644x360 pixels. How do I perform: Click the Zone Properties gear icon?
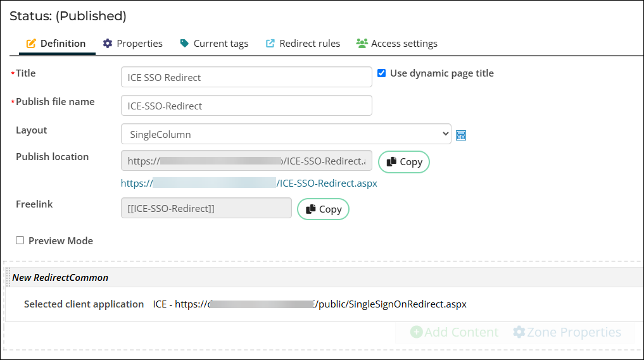click(x=519, y=332)
